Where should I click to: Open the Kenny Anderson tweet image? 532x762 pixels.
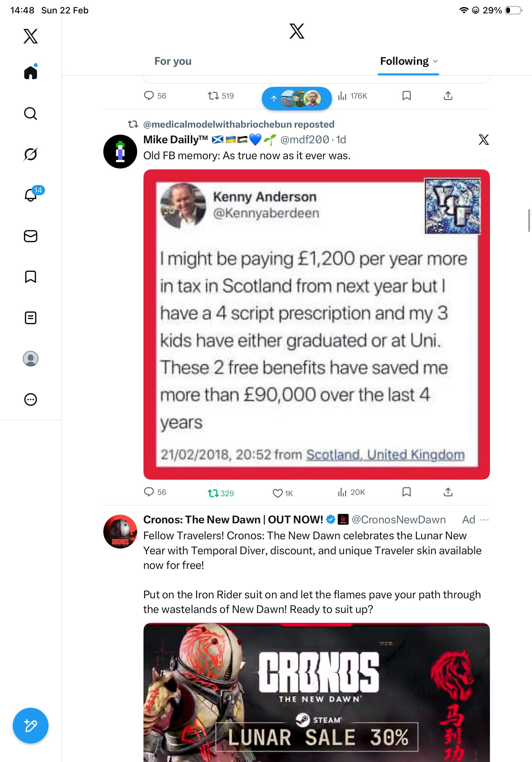[x=316, y=324]
